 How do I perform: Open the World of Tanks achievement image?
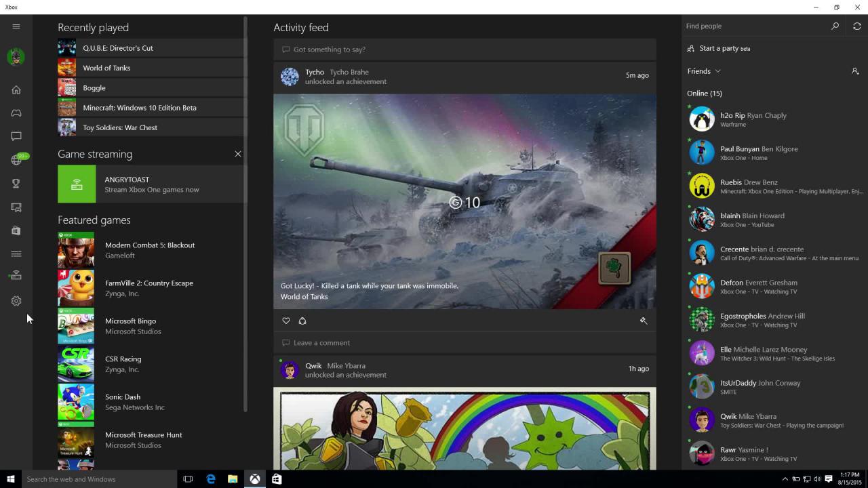coord(465,201)
